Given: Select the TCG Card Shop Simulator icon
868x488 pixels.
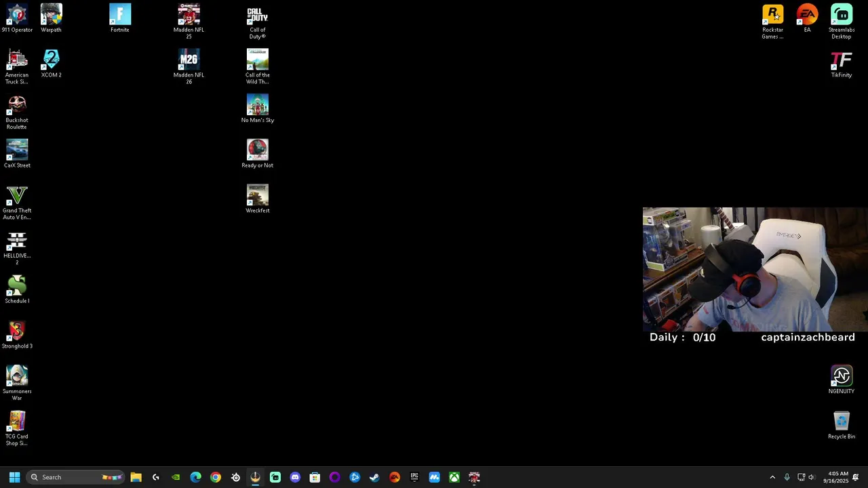Looking at the screenshot, I should (17, 428).
